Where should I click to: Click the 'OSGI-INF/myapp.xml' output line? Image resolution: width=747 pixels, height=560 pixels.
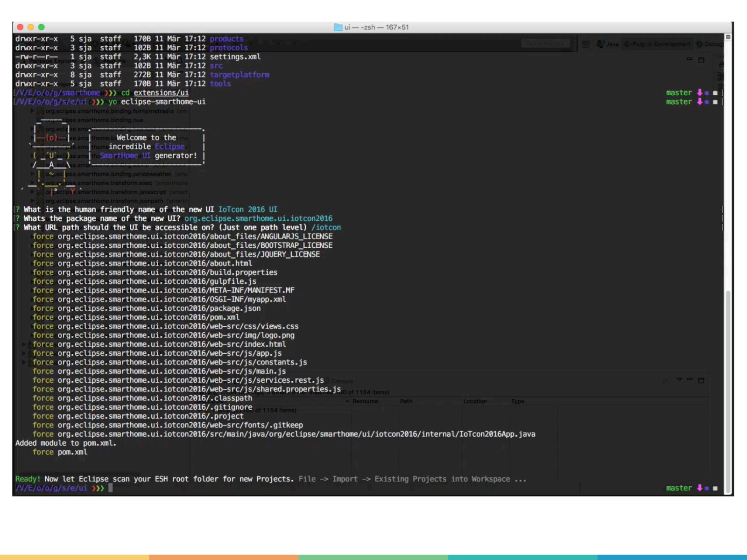click(159, 299)
